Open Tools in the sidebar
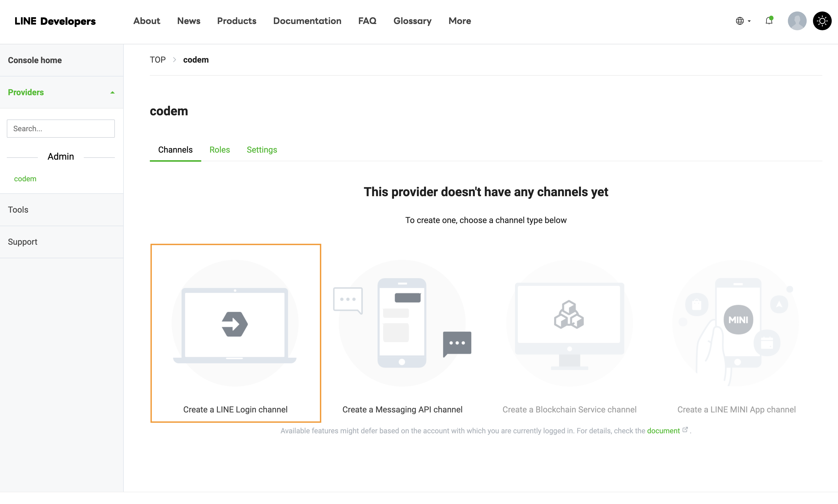This screenshot has height=504, width=838. tap(18, 209)
